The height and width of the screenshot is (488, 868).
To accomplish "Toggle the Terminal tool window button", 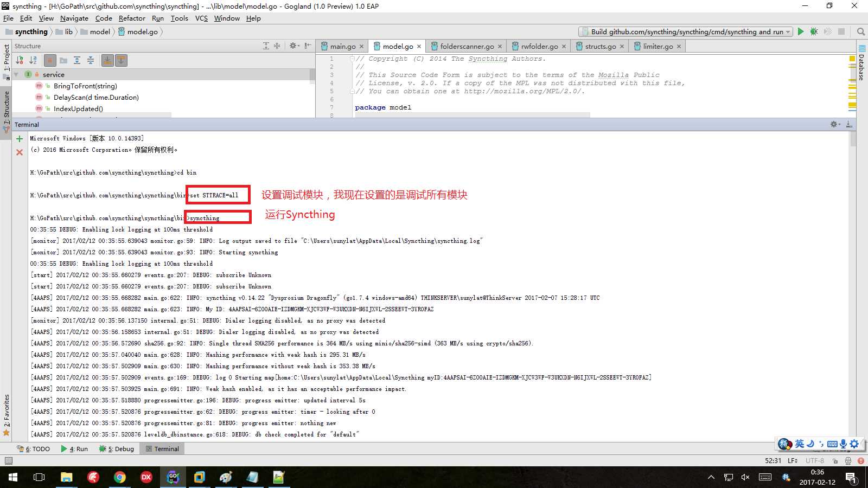I will click(x=162, y=448).
